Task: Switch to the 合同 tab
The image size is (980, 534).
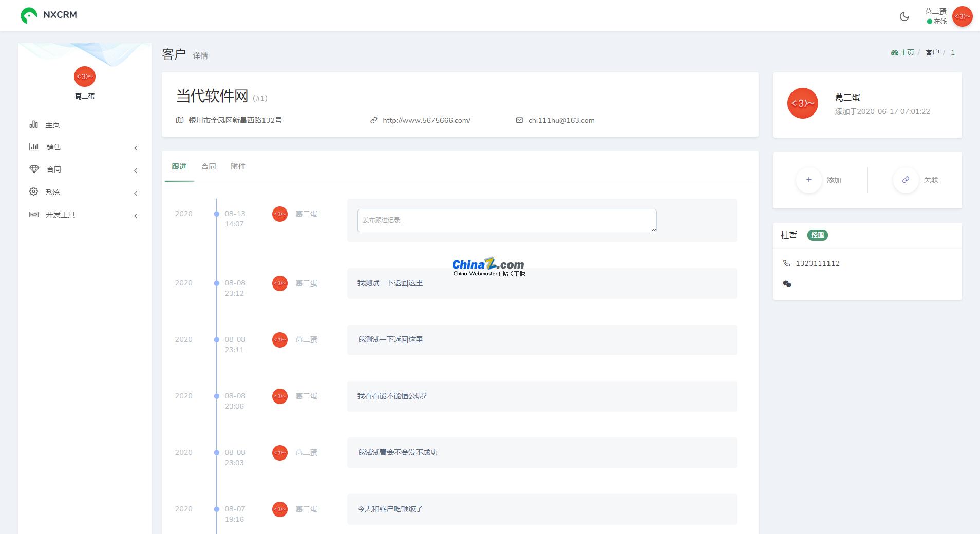Action: pyautogui.click(x=209, y=166)
